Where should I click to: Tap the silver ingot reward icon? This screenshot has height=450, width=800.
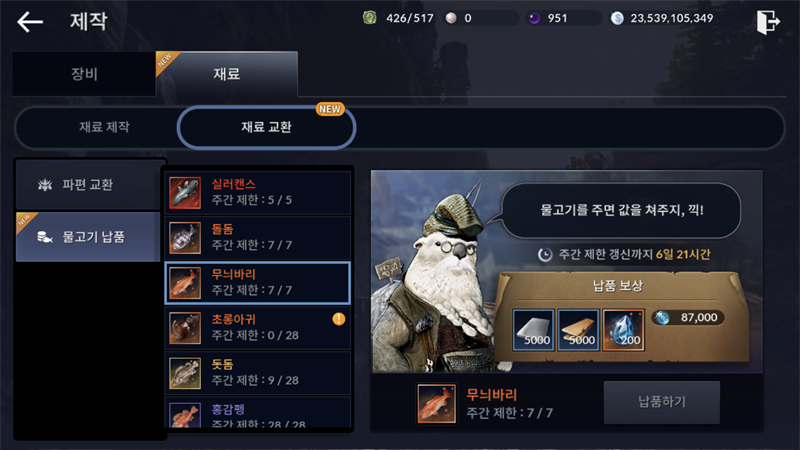click(x=533, y=330)
